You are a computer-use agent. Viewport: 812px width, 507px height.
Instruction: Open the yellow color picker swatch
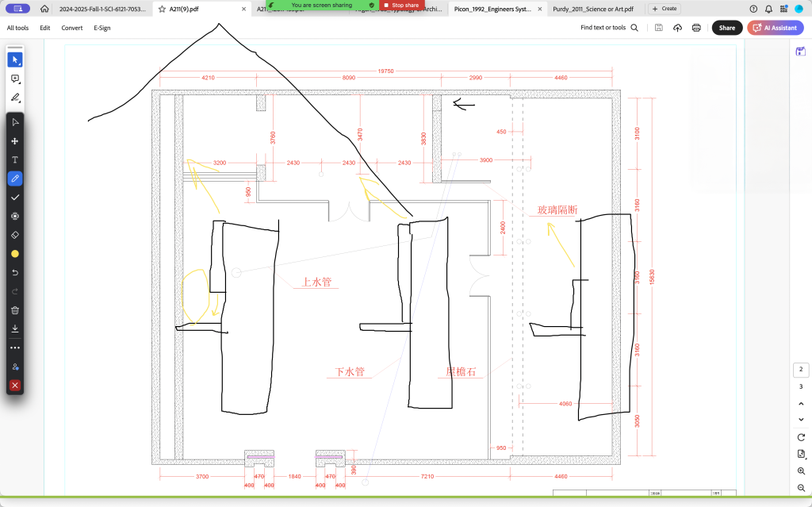[x=15, y=254]
